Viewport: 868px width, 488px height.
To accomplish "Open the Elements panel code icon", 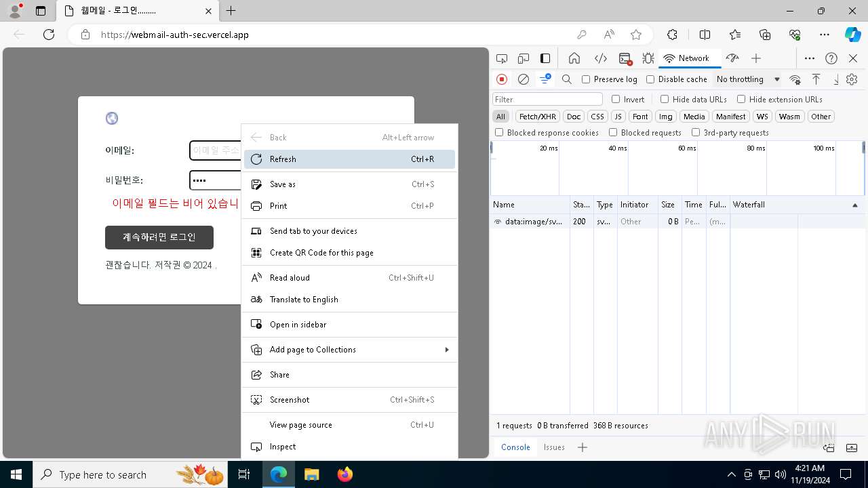I will (x=601, y=58).
